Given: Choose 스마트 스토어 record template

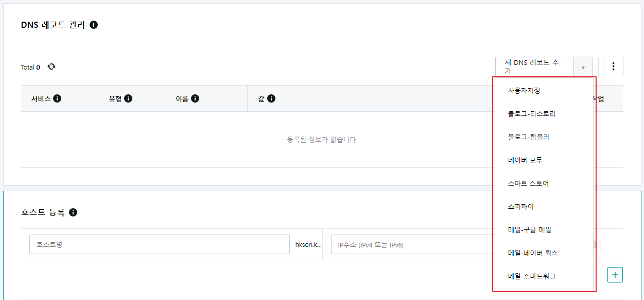Looking at the screenshot, I should (x=528, y=184).
